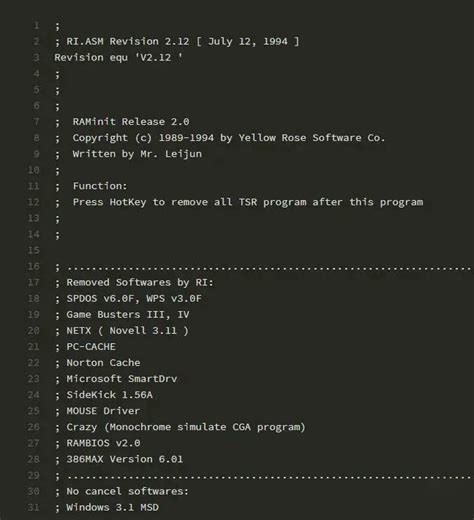This screenshot has width=474, height=520.
Task: Select the 'RI.ASM Revision 2.12' comment line
Action: (x=177, y=42)
